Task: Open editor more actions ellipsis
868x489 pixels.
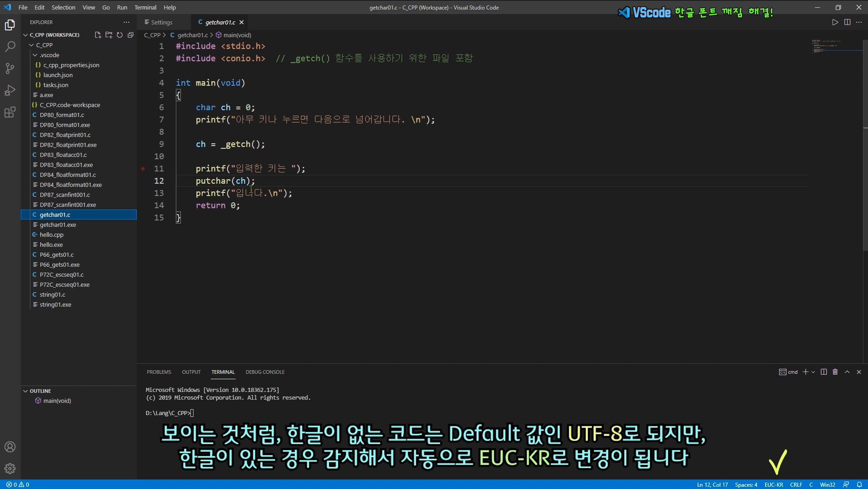Action: click(x=859, y=22)
